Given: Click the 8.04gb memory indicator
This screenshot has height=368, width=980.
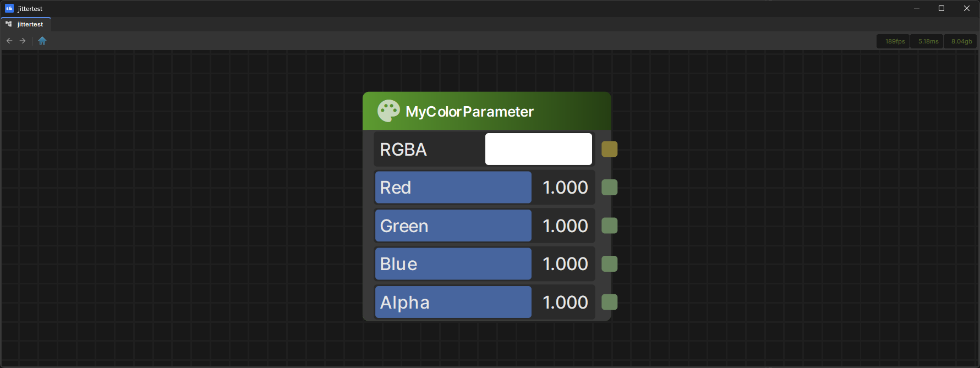Looking at the screenshot, I should [x=961, y=41].
